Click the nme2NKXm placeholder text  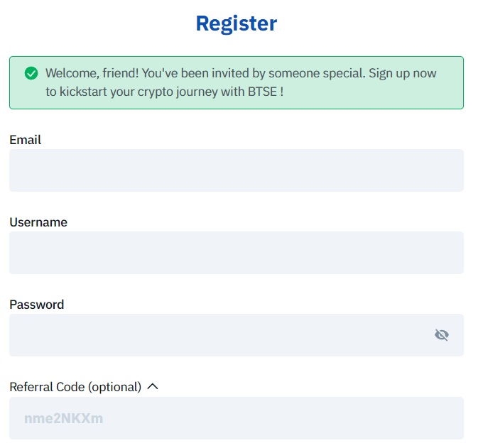pyautogui.click(x=64, y=418)
